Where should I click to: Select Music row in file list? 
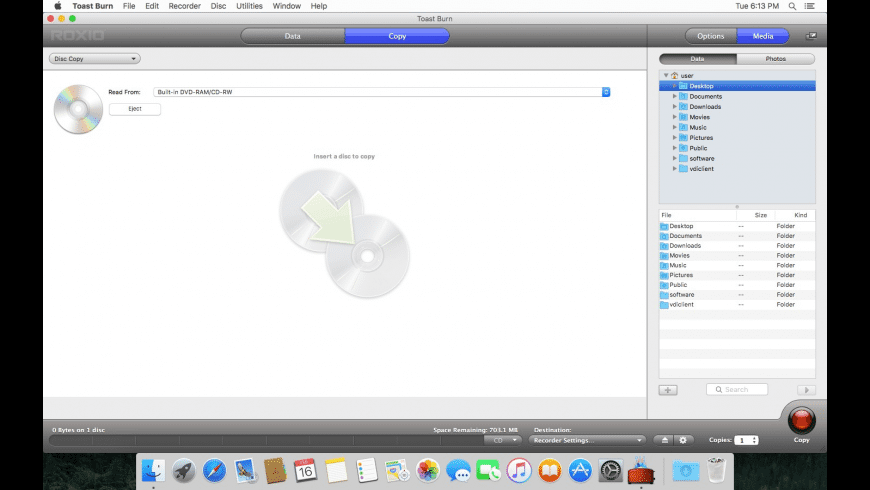[737, 265]
